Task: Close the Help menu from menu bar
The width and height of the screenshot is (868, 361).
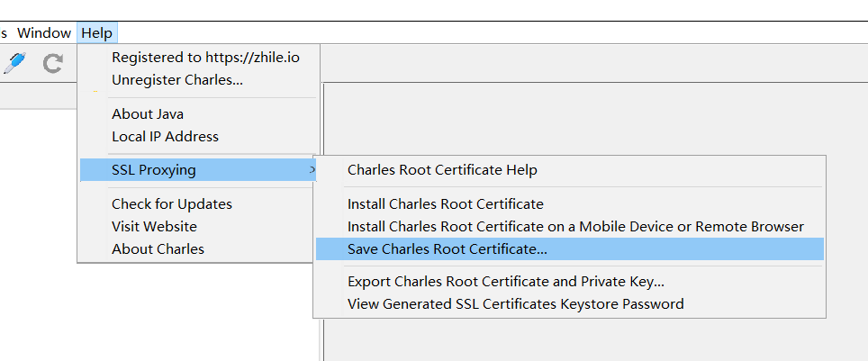Action: tap(97, 33)
